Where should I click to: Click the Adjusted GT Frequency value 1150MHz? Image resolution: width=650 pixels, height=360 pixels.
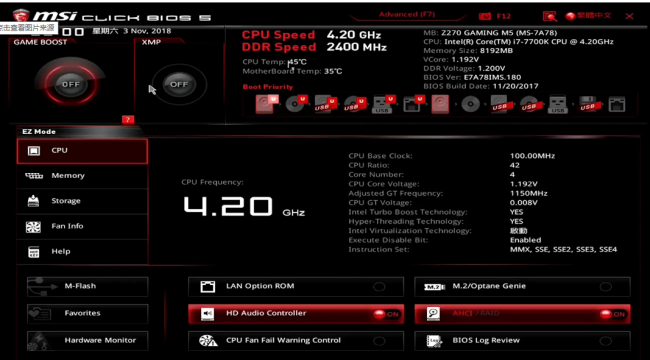coord(529,194)
